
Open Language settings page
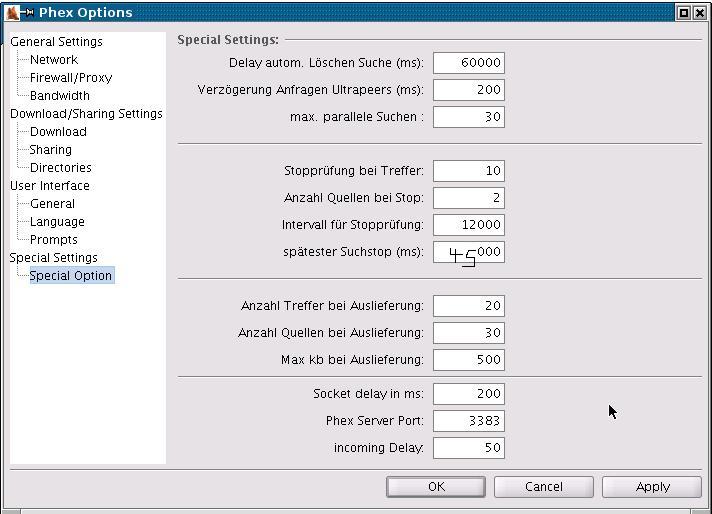[57, 222]
